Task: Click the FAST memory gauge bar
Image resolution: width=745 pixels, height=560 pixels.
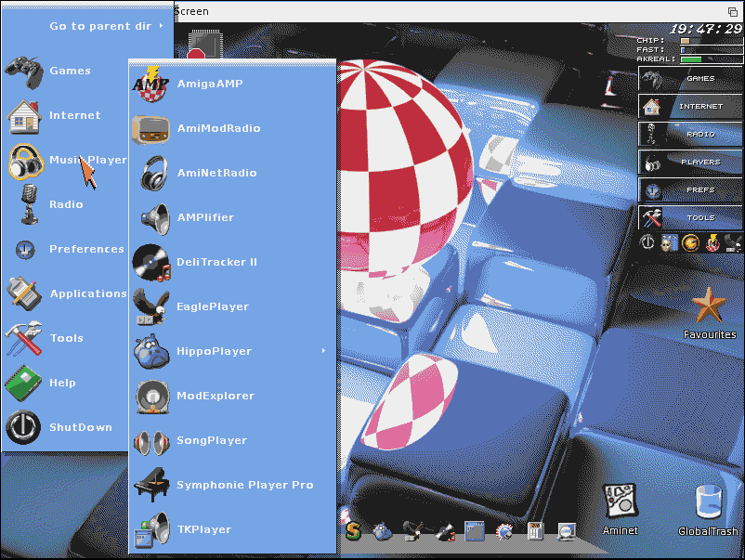Action: [x=712, y=50]
